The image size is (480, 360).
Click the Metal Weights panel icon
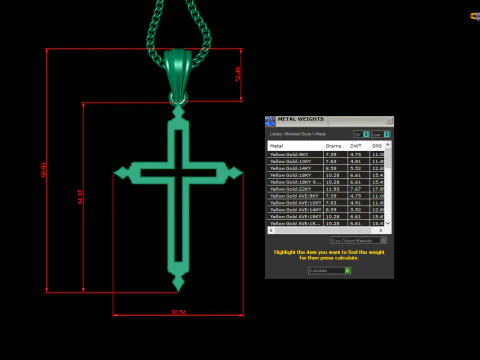270,121
